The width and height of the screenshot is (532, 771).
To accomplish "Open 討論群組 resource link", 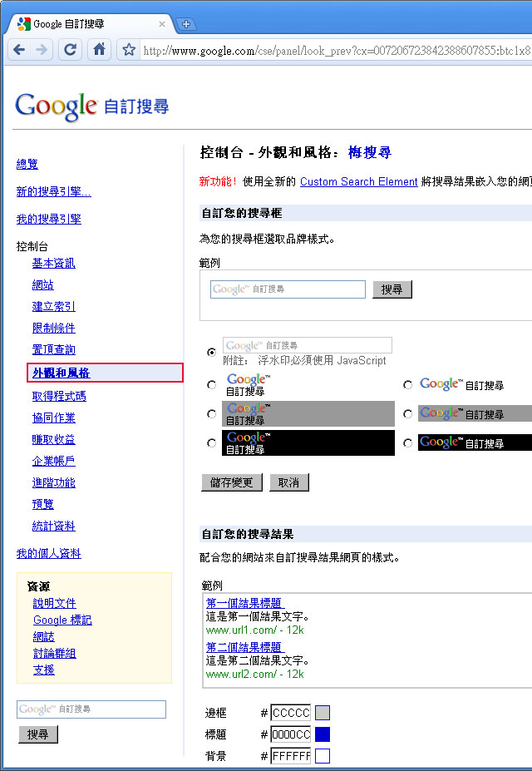I will 55,653.
